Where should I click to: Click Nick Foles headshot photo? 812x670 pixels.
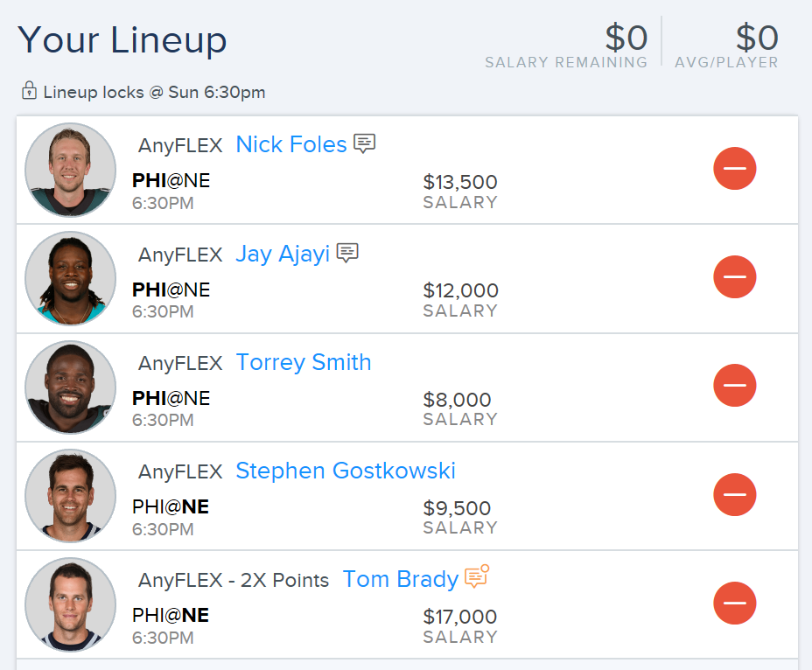70,170
